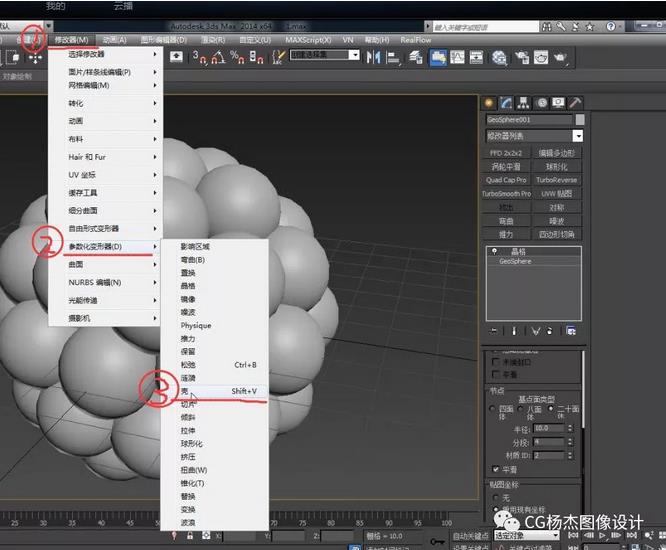Click the binoculars search icon in title bar
Image resolution: width=666 pixels, height=550 pixels.
pyautogui.click(x=547, y=27)
